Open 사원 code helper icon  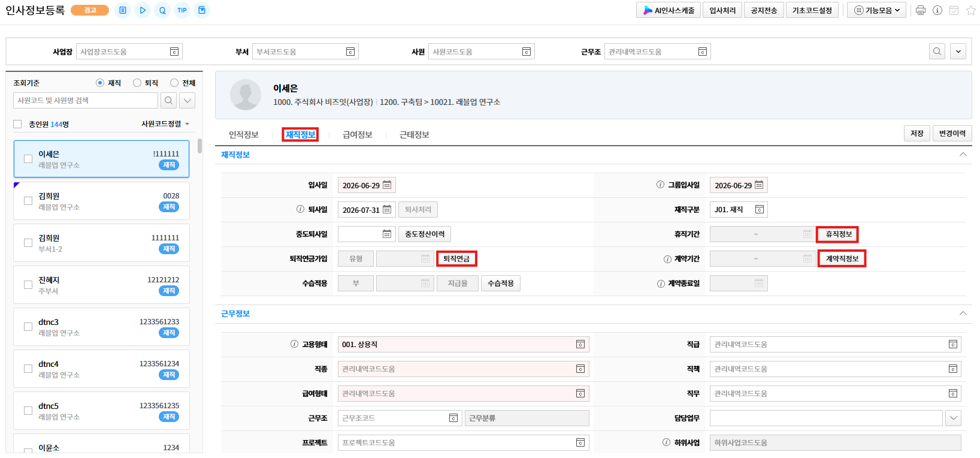pyautogui.click(x=527, y=52)
